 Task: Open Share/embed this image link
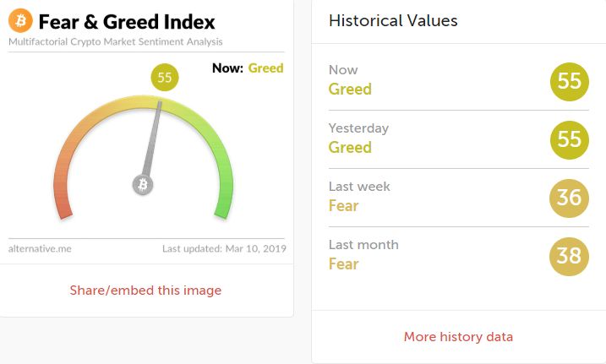[x=145, y=291]
